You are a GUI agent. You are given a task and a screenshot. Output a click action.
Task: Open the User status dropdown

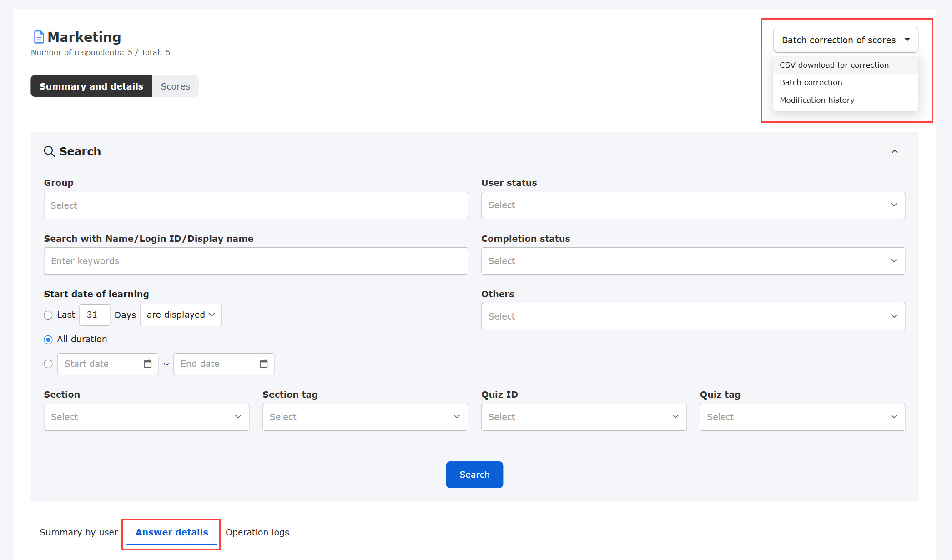(x=693, y=205)
